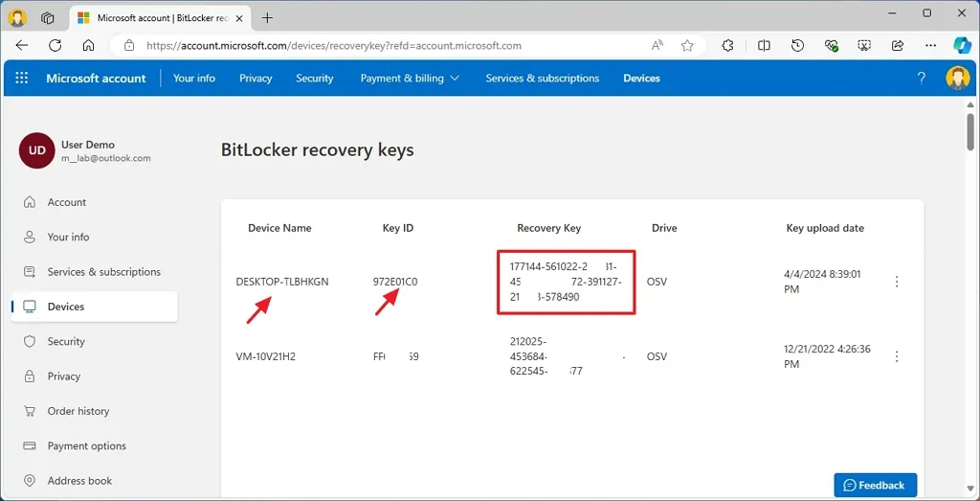Select the DESKTOP-TLBHKGN device name

(x=282, y=282)
